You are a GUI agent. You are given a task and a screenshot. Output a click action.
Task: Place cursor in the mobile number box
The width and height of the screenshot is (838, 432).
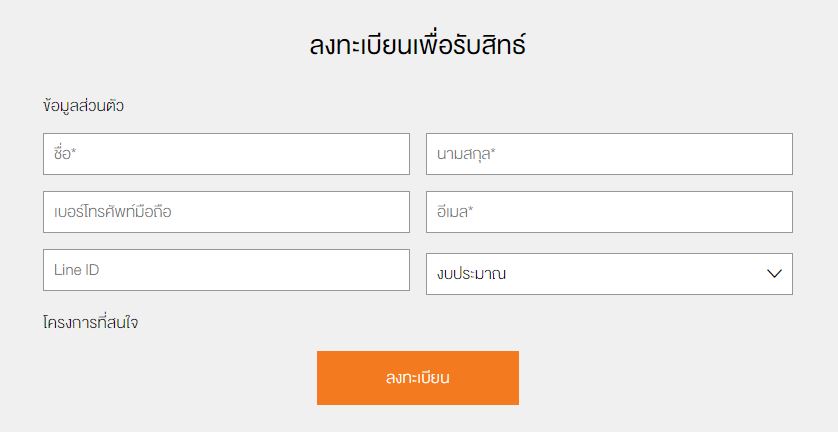(226, 212)
